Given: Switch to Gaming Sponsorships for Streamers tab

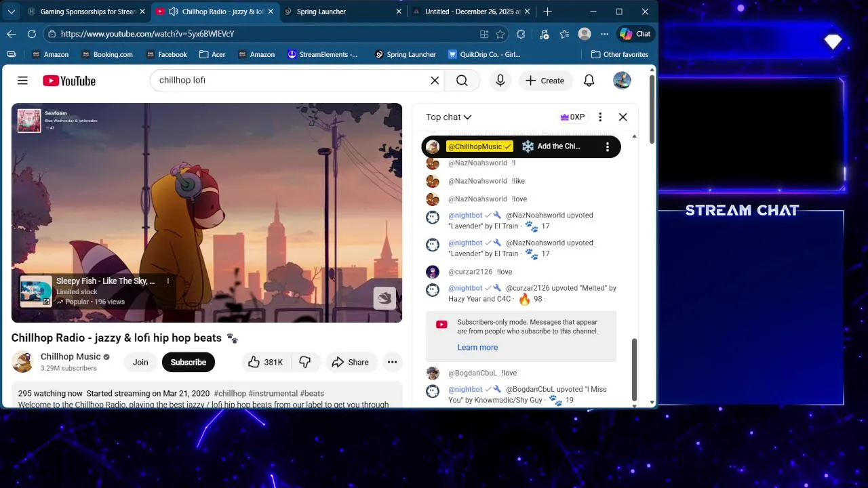Looking at the screenshot, I should pos(86,12).
